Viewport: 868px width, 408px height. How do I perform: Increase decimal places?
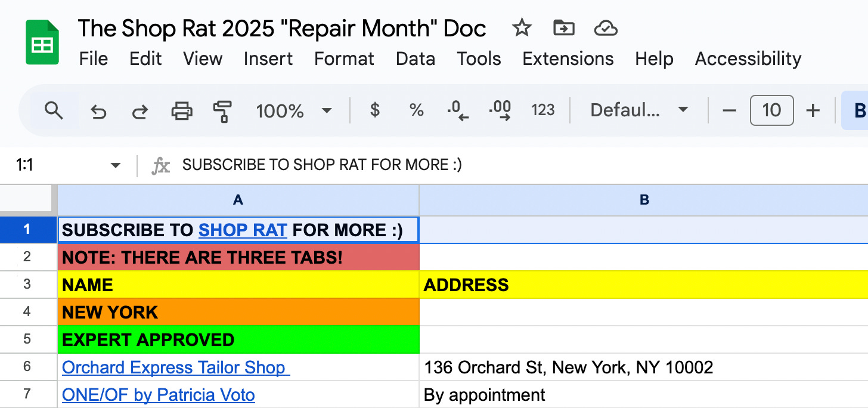[x=500, y=110]
